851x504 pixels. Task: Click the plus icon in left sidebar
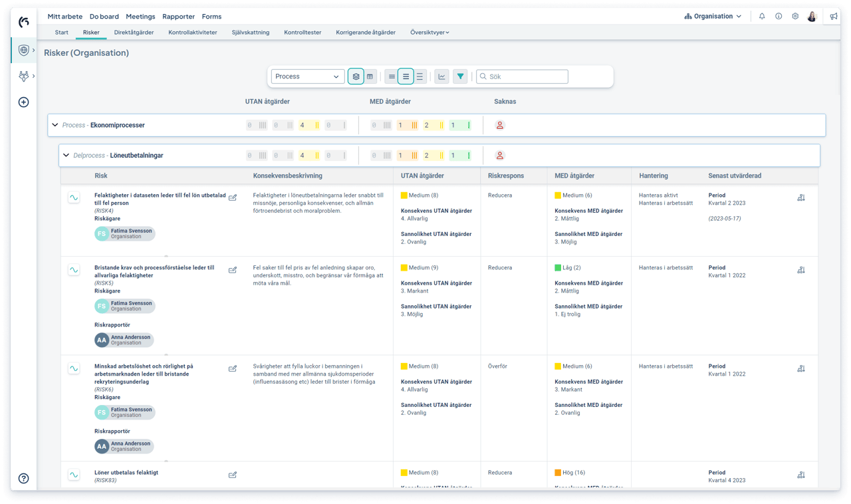point(24,102)
